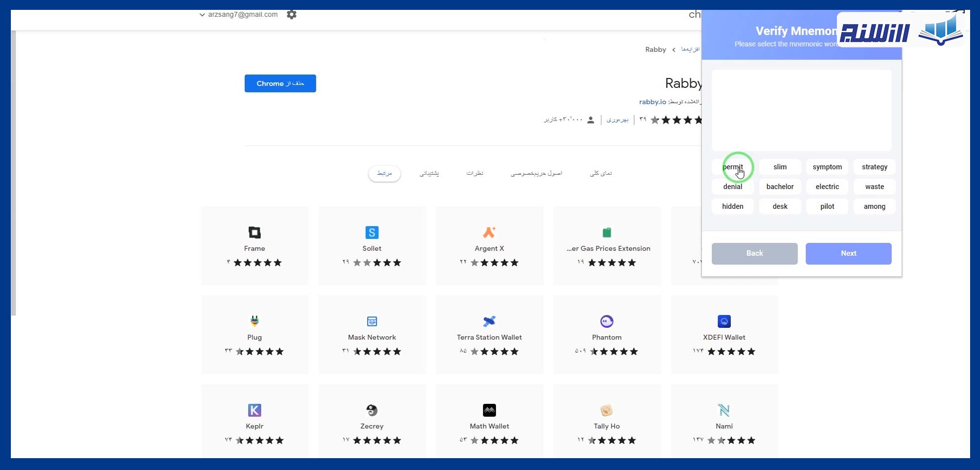Switch to the مرتبط tab
The height and width of the screenshot is (470, 980).
(x=384, y=173)
